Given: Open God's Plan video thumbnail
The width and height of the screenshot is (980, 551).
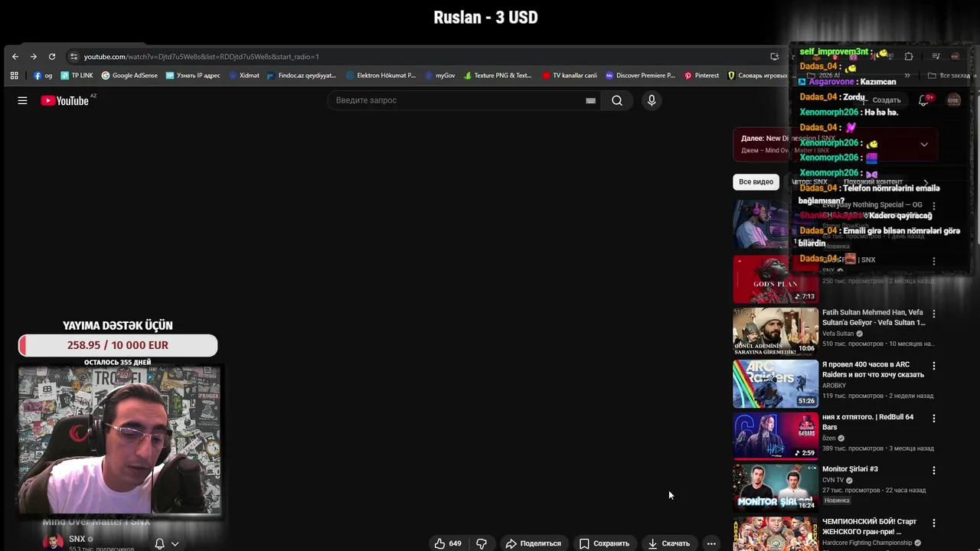Looking at the screenshot, I should click(776, 279).
